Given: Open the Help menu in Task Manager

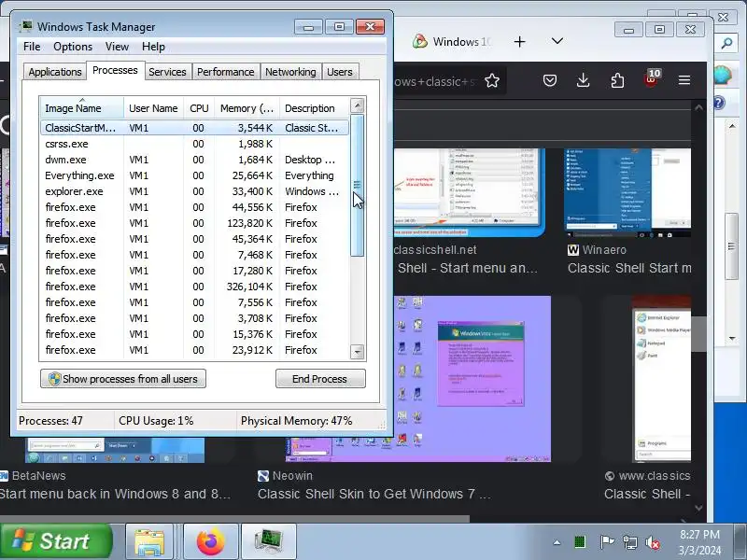Looking at the screenshot, I should pyautogui.click(x=153, y=47).
